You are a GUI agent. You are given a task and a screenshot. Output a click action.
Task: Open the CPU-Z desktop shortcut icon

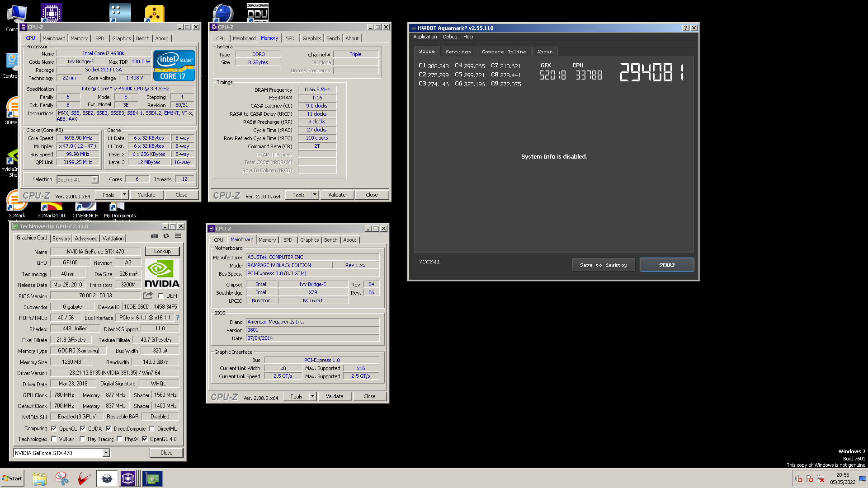coord(51,12)
